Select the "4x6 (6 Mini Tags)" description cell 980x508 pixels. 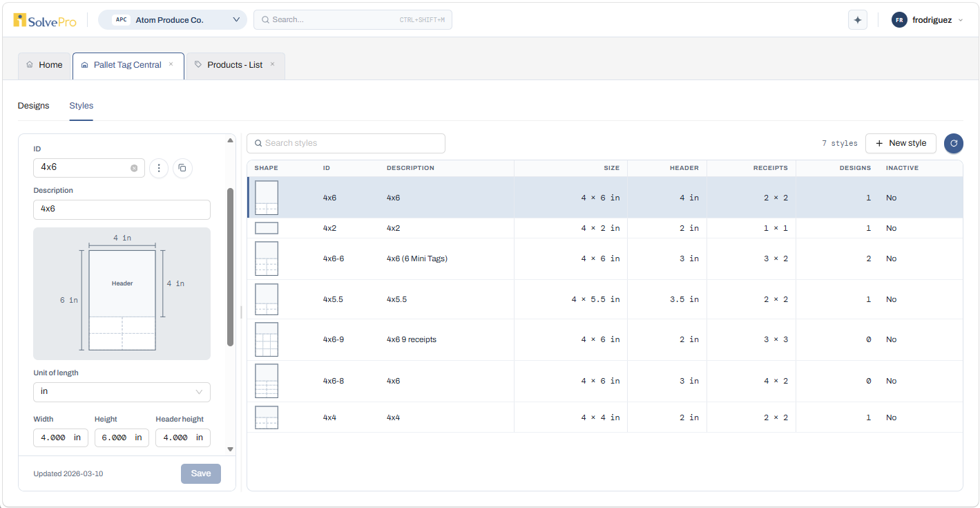(417, 258)
